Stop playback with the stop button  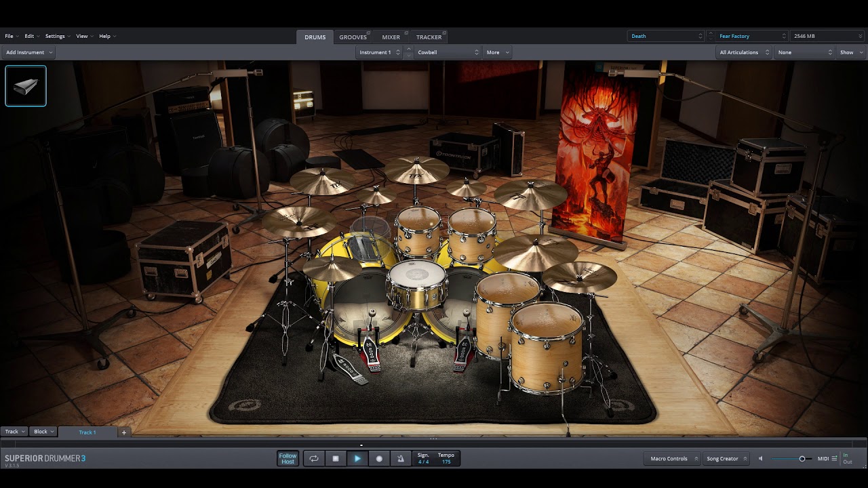336,459
